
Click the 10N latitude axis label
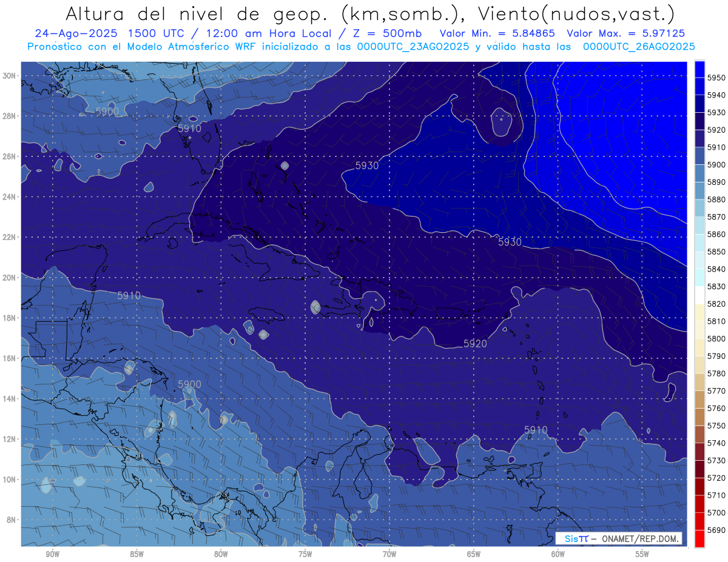point(9,480)
